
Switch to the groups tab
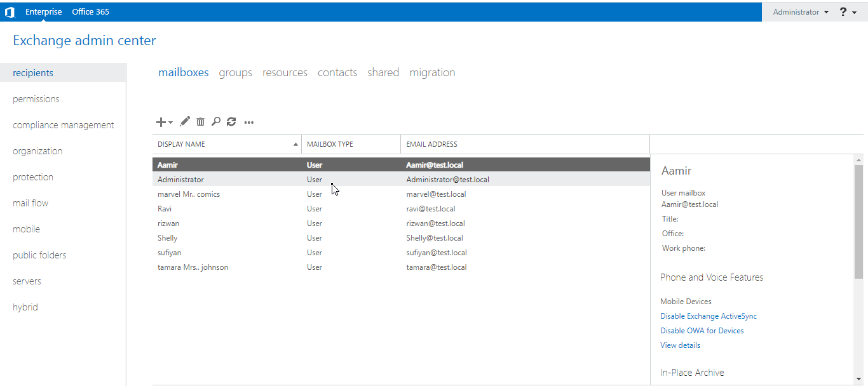coord(235,72)
